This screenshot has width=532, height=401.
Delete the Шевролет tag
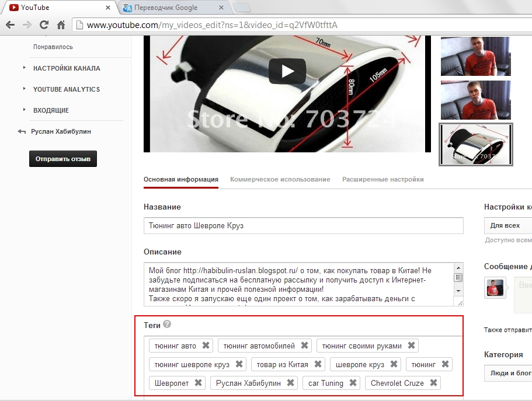(x=198, y=383)
